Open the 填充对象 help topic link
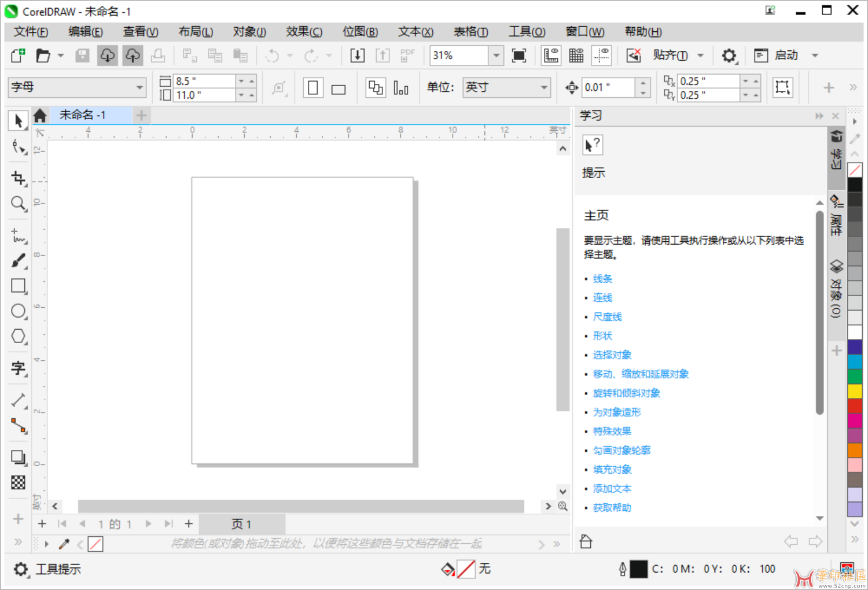 [612, 470]
